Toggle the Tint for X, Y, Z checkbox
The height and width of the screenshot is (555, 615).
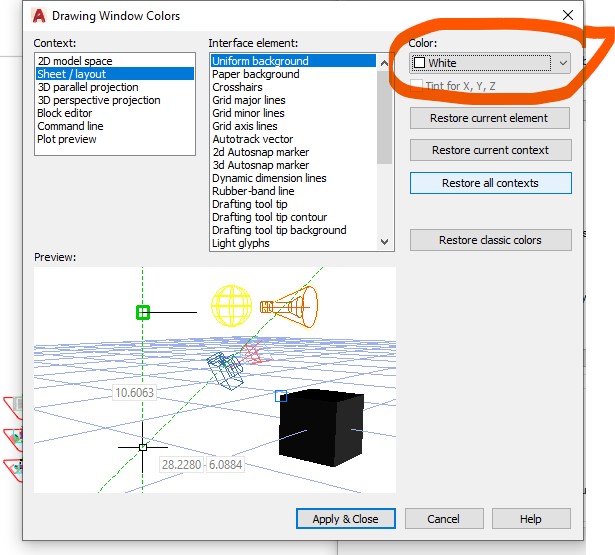[417, 86]
